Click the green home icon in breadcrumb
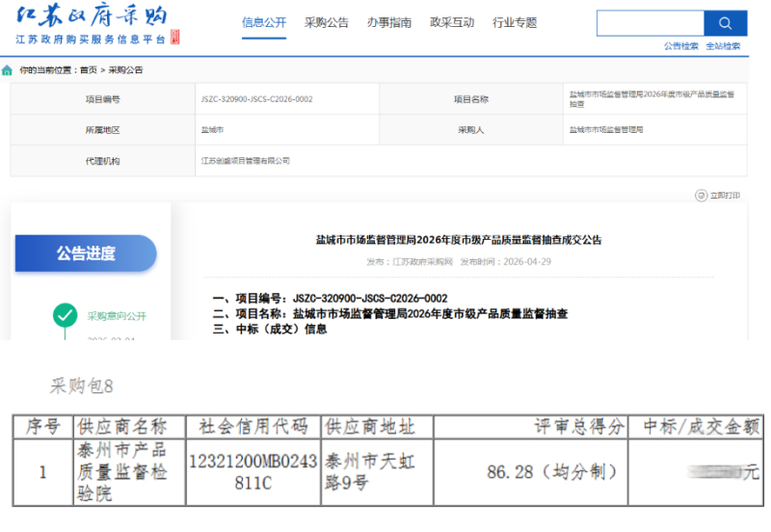Image resolution: width=771 pixels, height=532 pixels. 7,70
